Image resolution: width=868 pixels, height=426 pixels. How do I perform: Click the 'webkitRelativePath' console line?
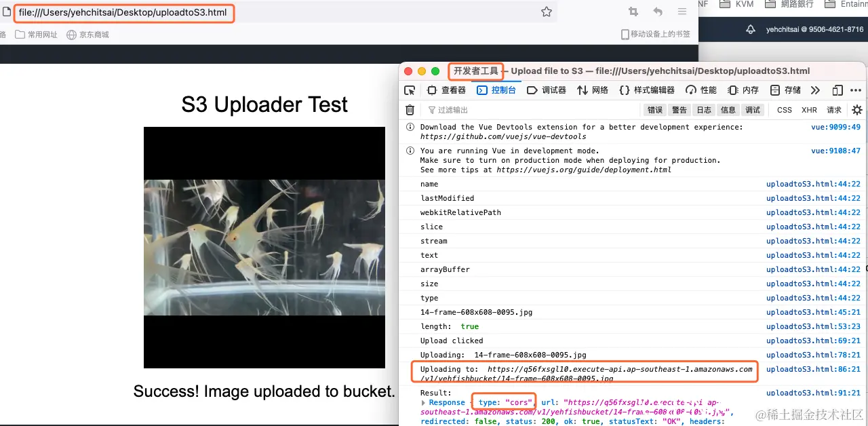click(x=460, y=212)
